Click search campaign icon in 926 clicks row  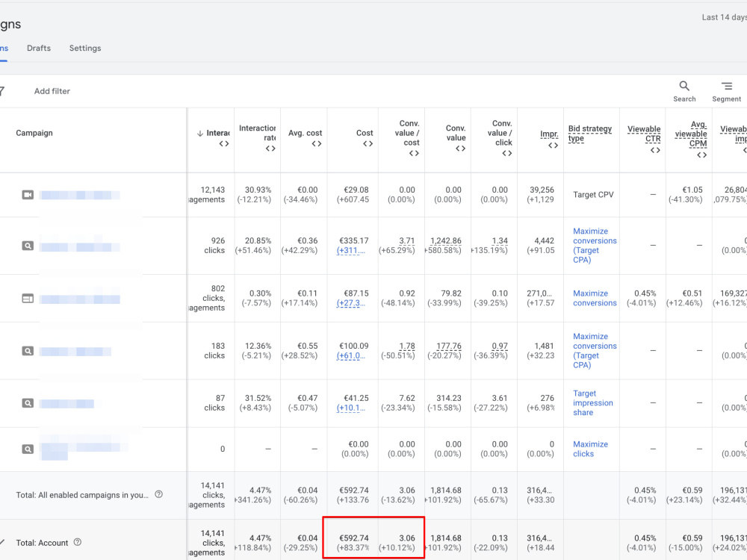tap(28, 246)
